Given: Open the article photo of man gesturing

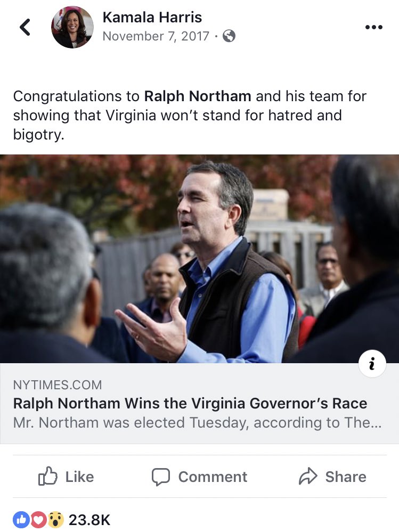Looking at the screenshot, I should (199, 258).
